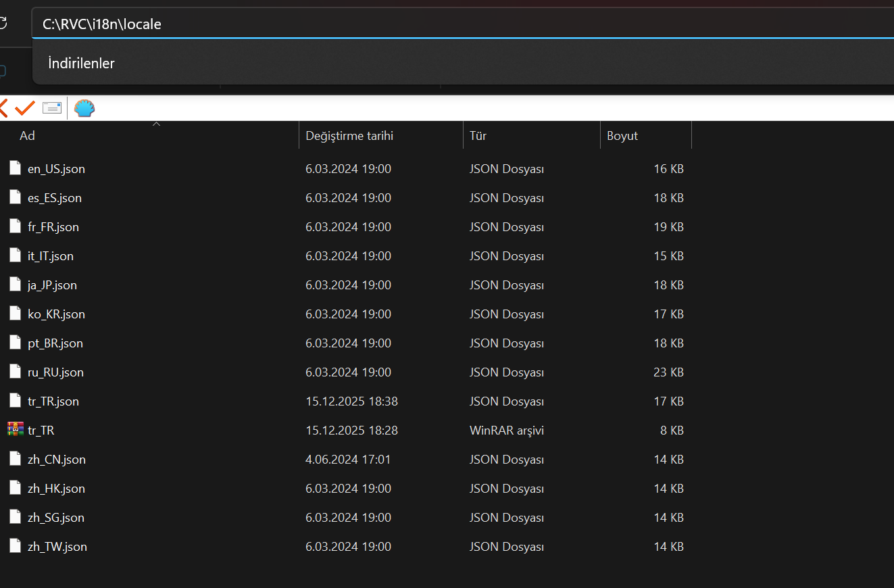This screenshot has width=894, height=588.
Task: Click the orange checkmark toolbar icon
Action: [x=25, y=107]
